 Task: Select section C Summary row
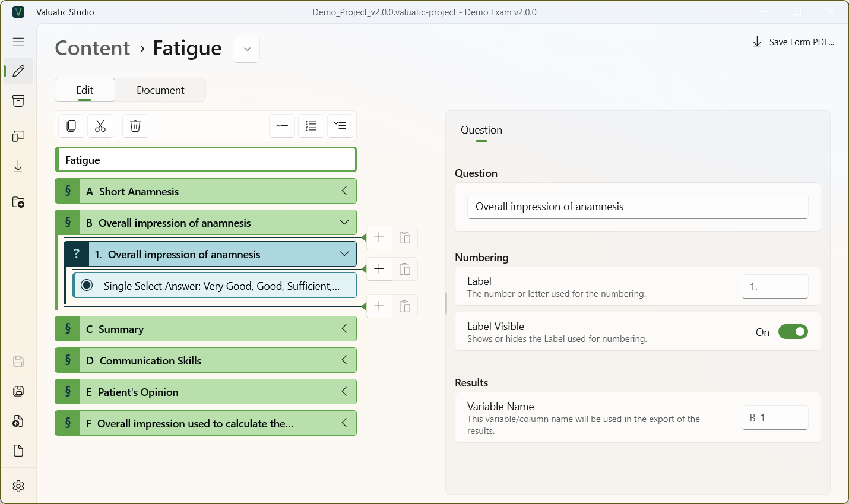point(205,329)
